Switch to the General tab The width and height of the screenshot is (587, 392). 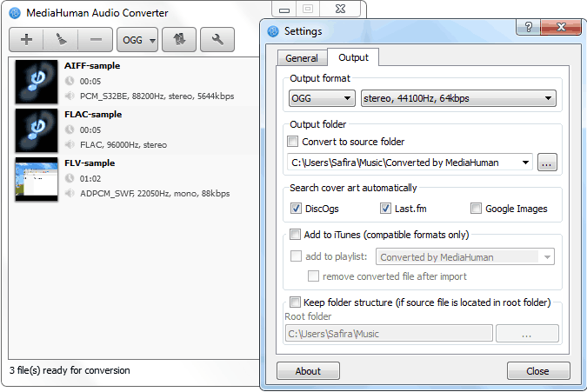point(302,58)
